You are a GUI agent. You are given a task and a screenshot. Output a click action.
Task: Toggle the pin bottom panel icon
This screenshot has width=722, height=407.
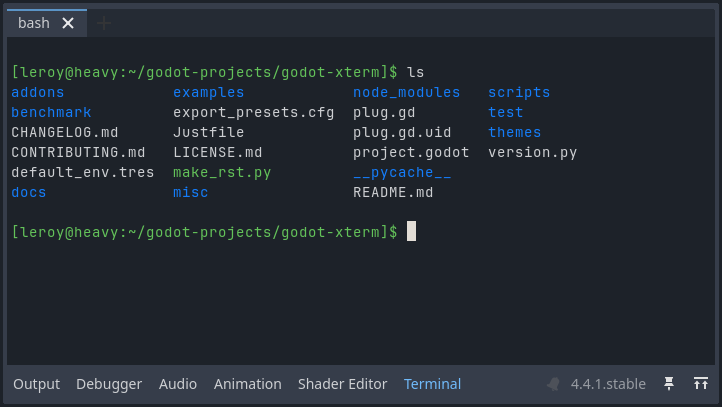669,384
